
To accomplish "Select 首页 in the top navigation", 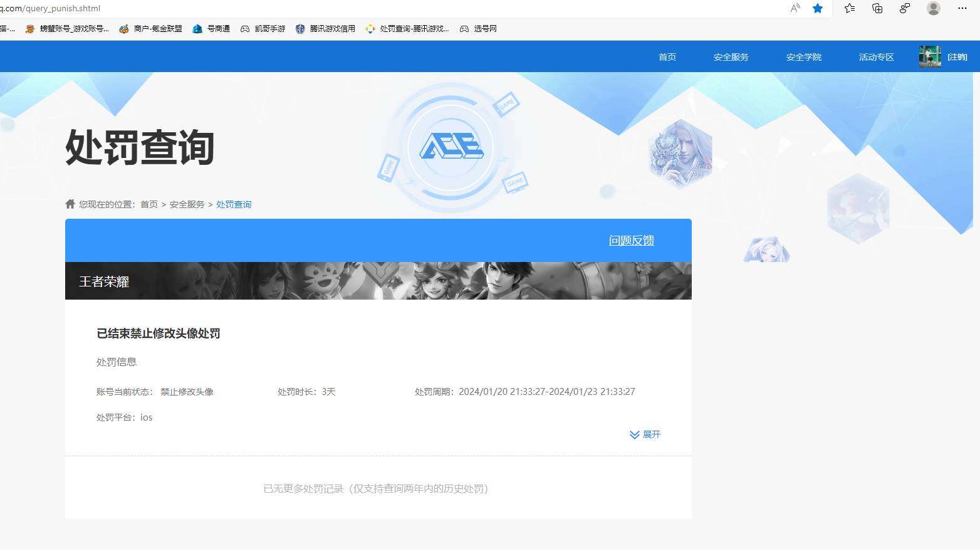I will [x=667, y=56].
